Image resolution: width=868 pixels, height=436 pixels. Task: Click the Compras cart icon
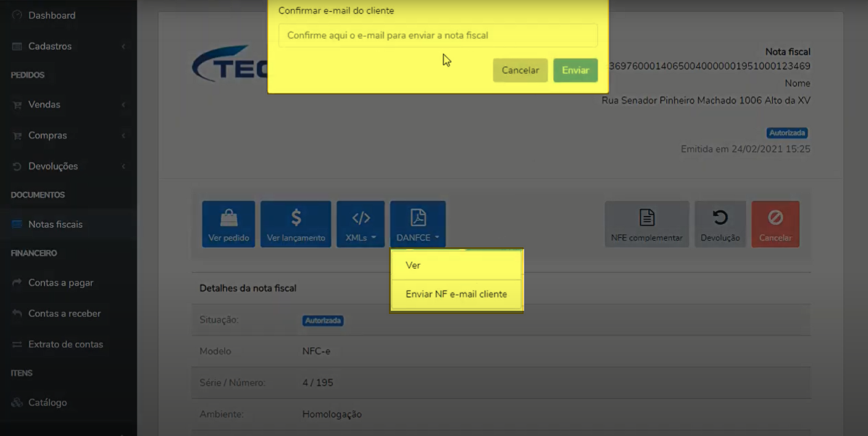(x=17, y=136)
